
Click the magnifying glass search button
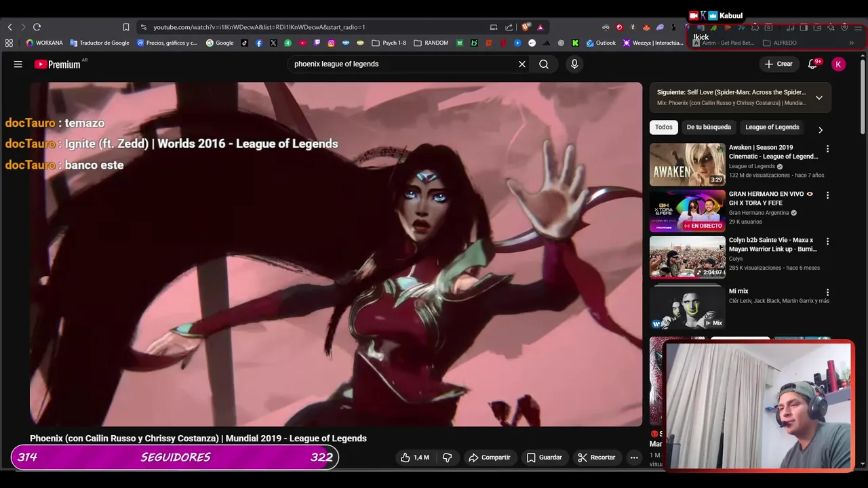click(544, 64)
